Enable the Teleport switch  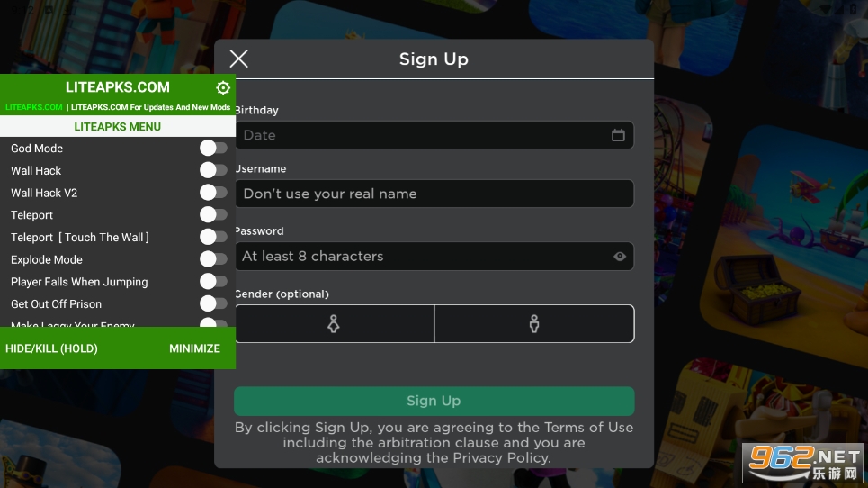(214, 214)
